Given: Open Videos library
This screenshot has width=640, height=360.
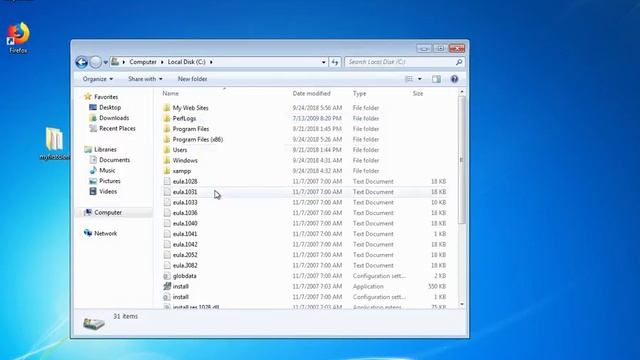Looking at the screenshot, I should pos(108,191).
